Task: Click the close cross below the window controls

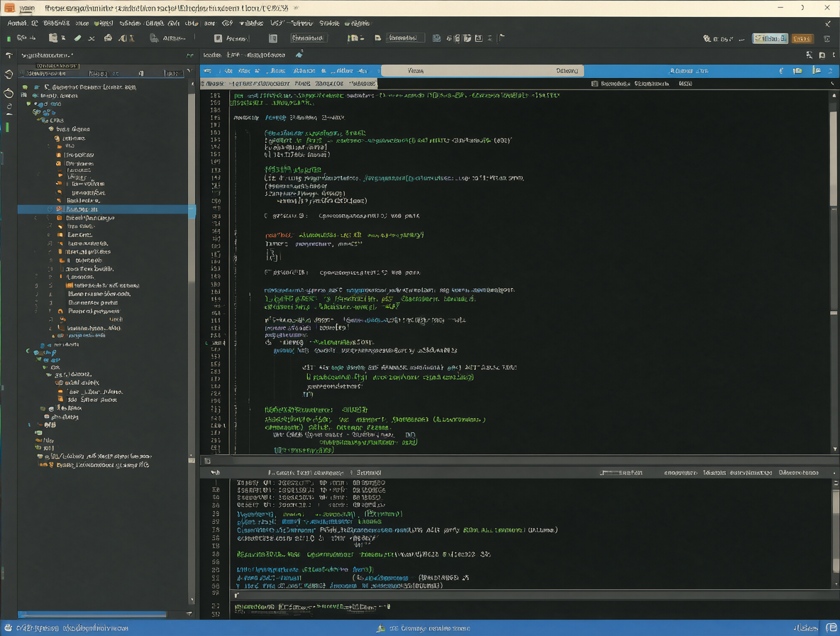Action: (x=828, y=23)
